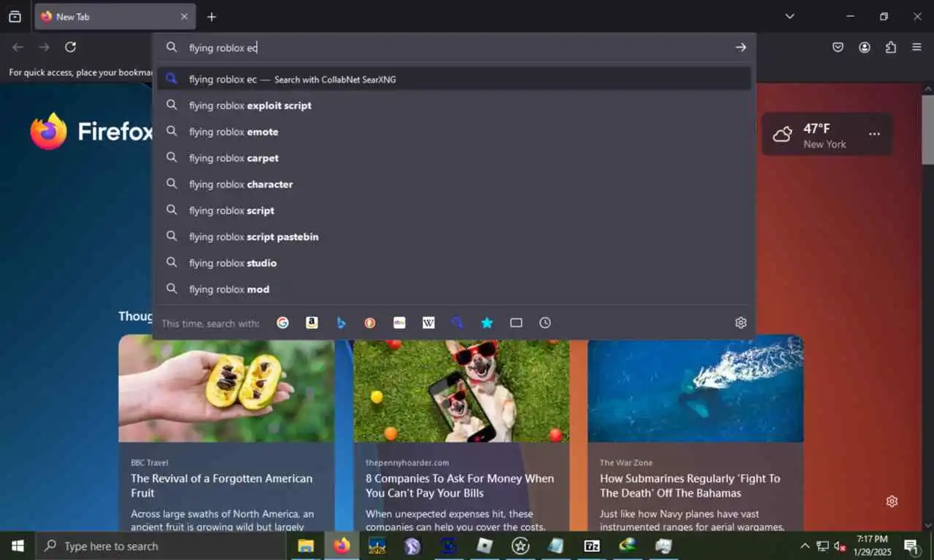This screenshot has height=560, width=934.
Task: Close the New Tab tab
Action: 184,17
